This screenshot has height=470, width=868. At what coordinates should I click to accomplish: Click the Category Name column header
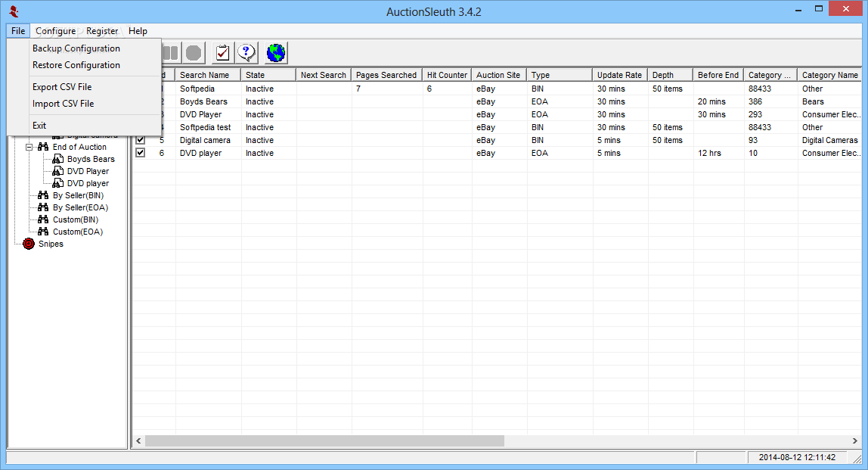[829, 75]
